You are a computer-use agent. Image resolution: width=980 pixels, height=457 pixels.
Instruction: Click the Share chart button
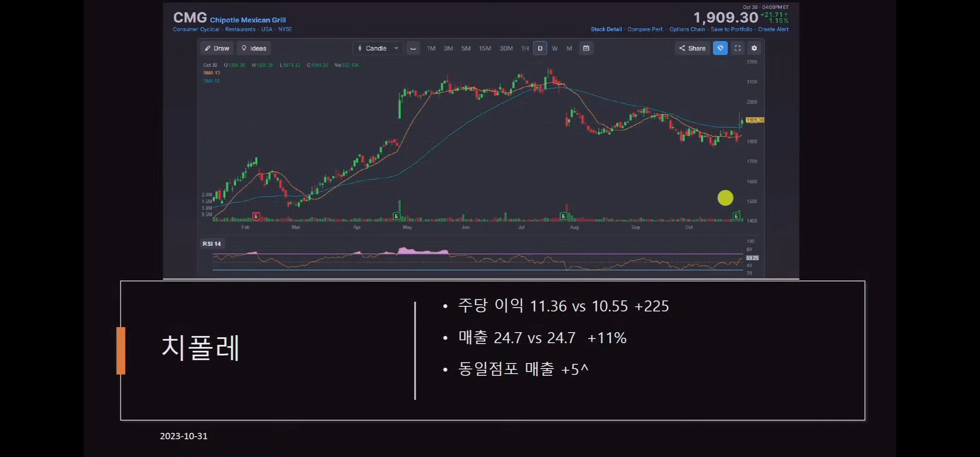(692, 48)
